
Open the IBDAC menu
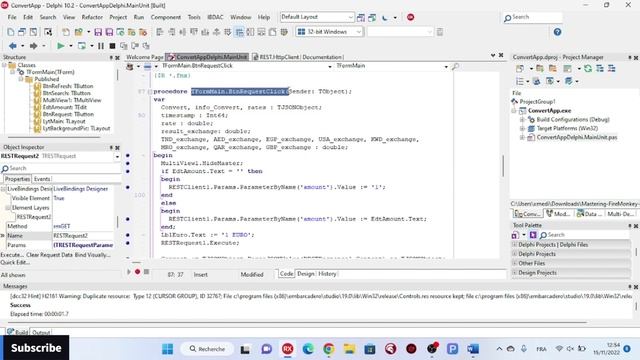215,17
